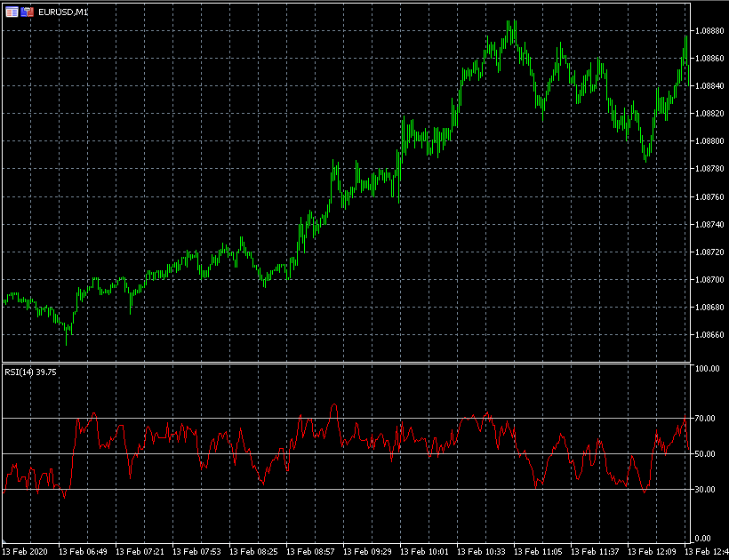Viewport: 729px width, 560px height.
Task: Click the 1.08860 price axis label
Action: [x=709, y=59]
